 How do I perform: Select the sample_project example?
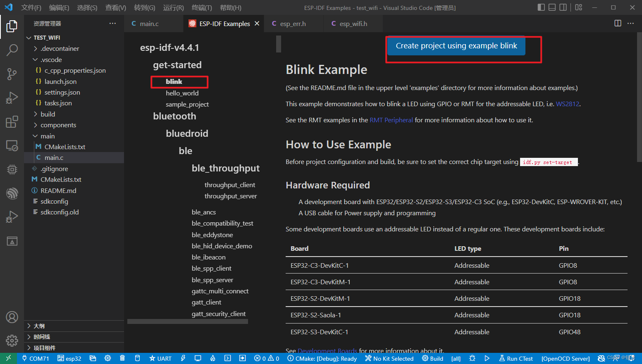[187, 105]
